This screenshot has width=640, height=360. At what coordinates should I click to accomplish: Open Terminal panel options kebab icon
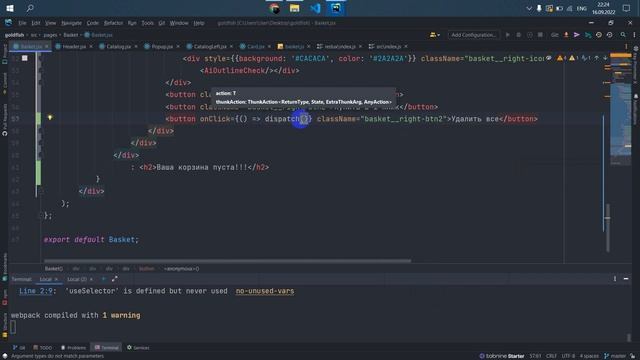[x=615, y=279]
